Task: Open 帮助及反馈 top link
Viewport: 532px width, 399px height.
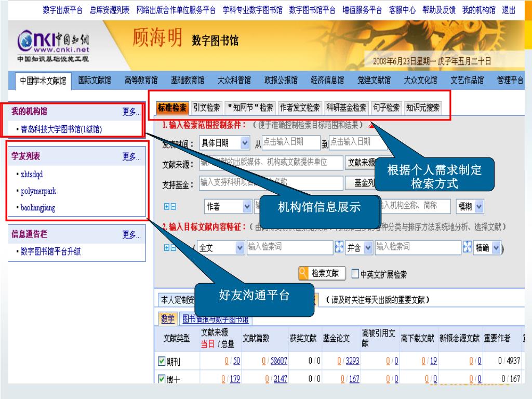Action: pyautogui.click(x=438, y=10)
